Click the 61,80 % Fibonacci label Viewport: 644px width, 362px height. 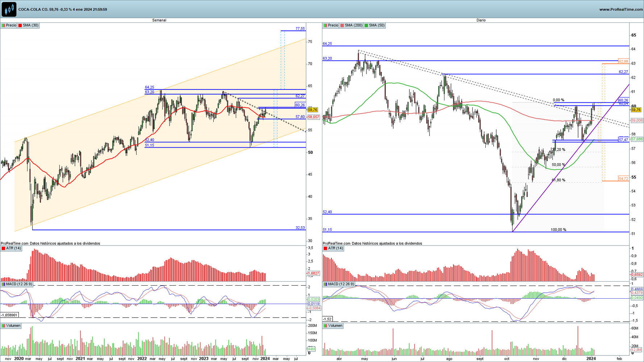(x=558, y=180)
